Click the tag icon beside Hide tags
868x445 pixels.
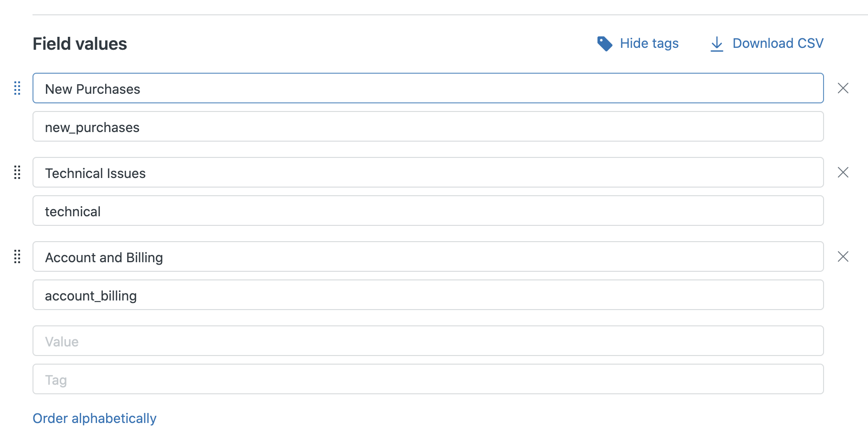point(605,44)
